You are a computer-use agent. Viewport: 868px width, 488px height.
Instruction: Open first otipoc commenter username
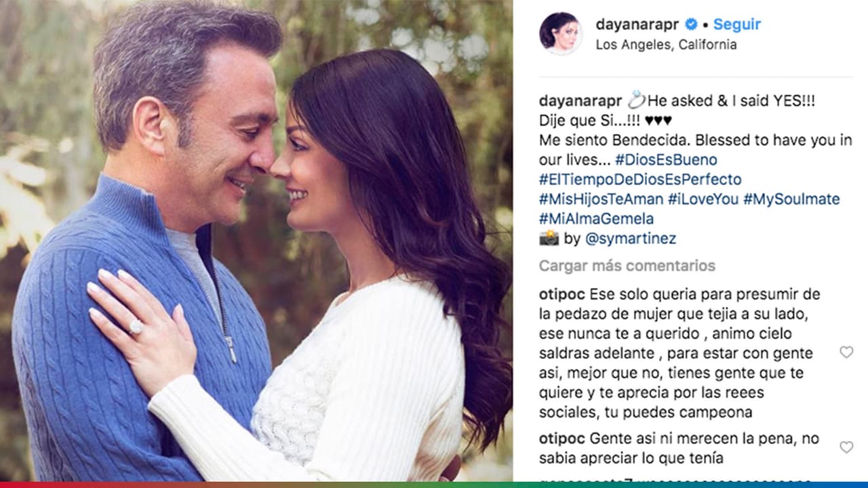tap(561, 295)
